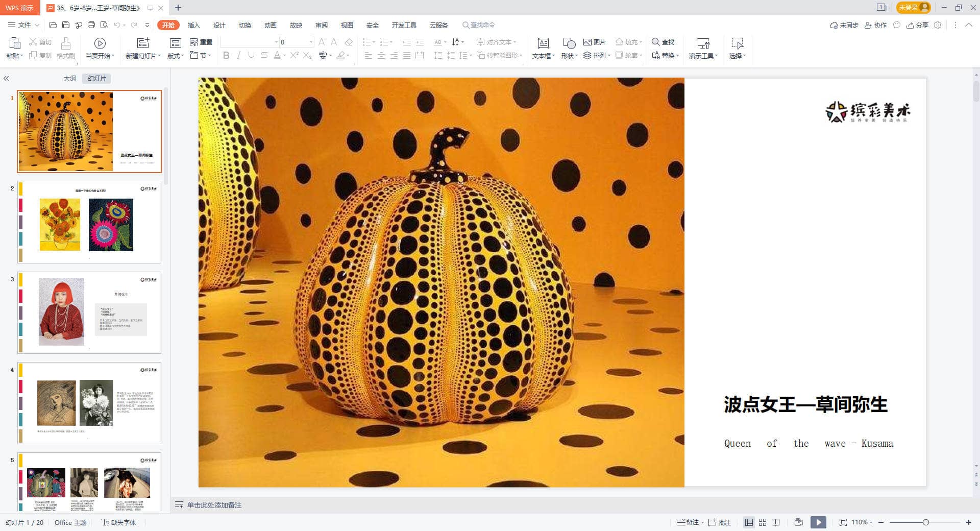Click the Not Logged In (未登录) button
The height and width of the screenshot is (531, 980).
coord(913,8)
